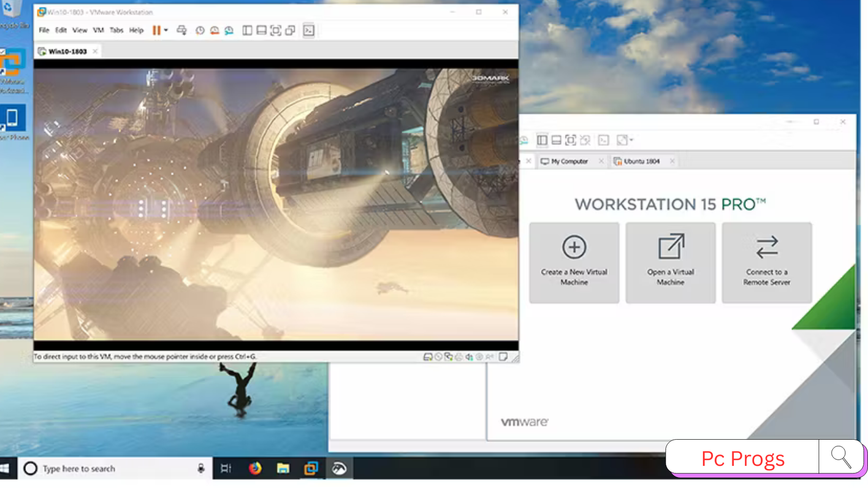Close the My Computer tab

601,162
